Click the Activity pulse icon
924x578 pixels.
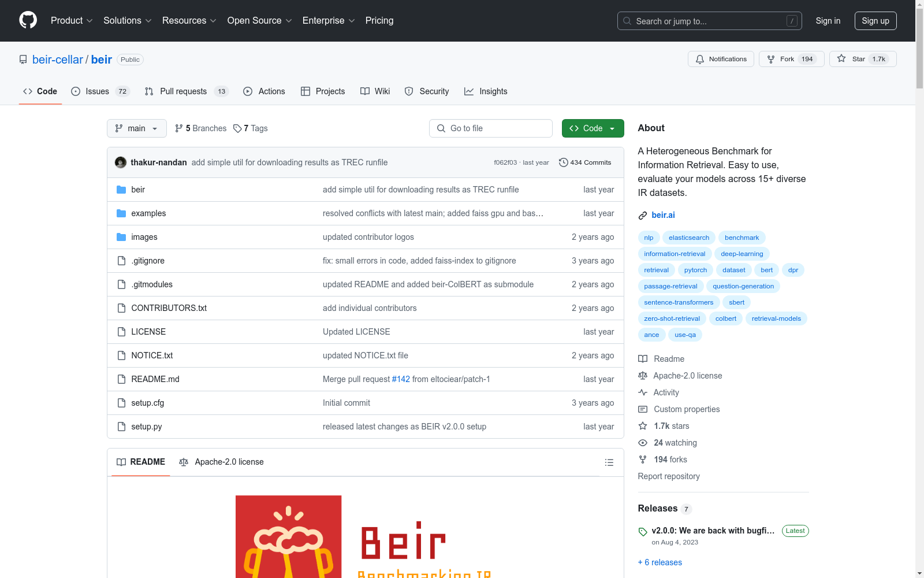643,392
